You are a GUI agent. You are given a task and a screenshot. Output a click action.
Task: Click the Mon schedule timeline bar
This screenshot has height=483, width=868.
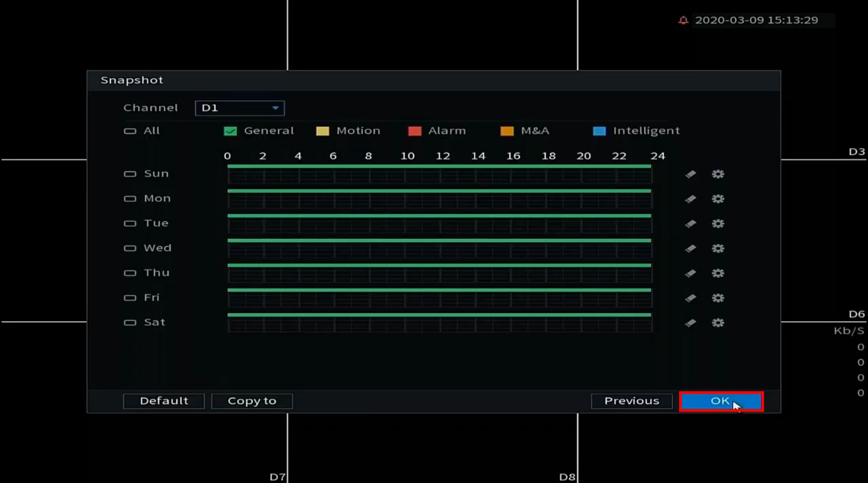tap(440, 199)
